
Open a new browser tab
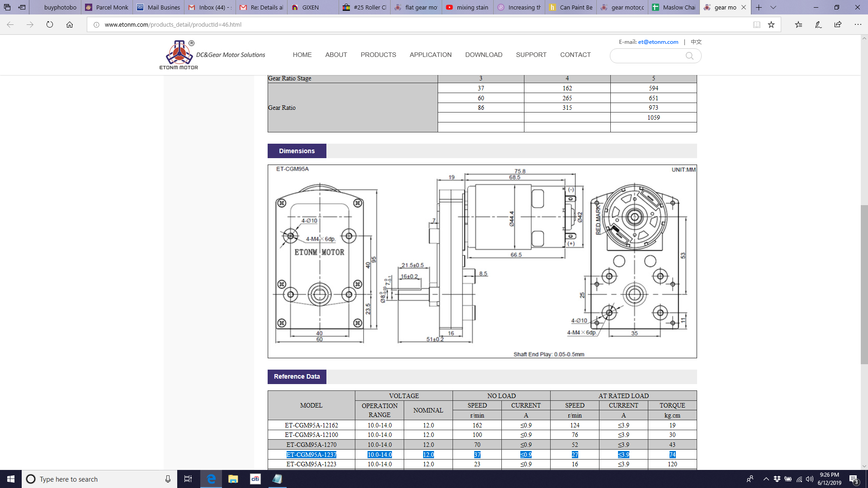click(x=759, y=7)
